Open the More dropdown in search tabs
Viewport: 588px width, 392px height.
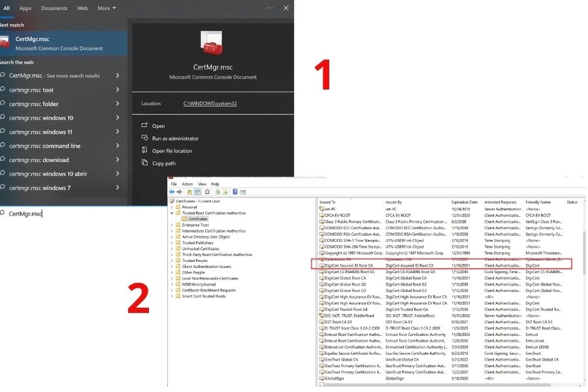(107, 8)
